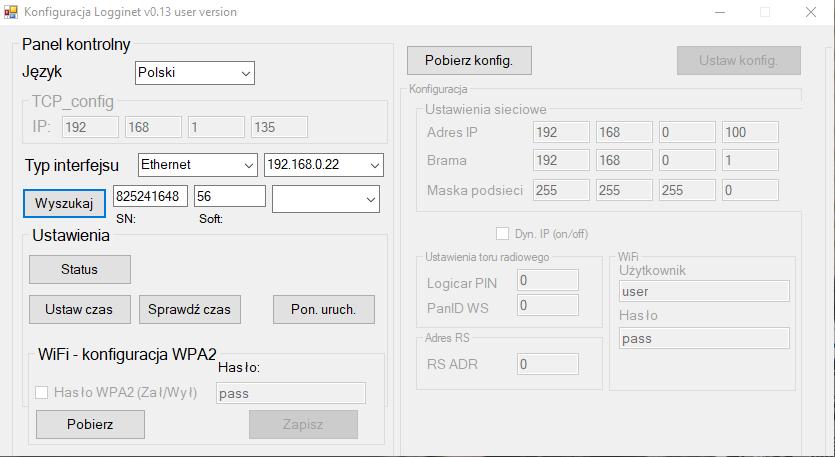Viewport: 835px width, 457px height.
Task: Minimize the Konfiguracja Logginet window
Action: [720, 12]
